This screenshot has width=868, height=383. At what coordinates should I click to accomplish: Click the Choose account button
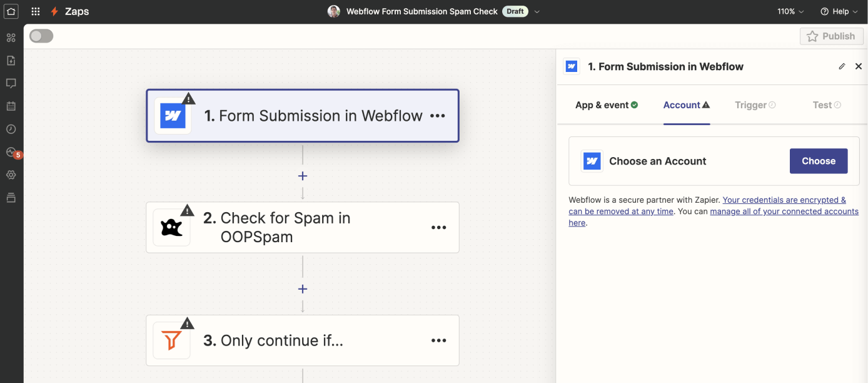(x=819, y=161)
